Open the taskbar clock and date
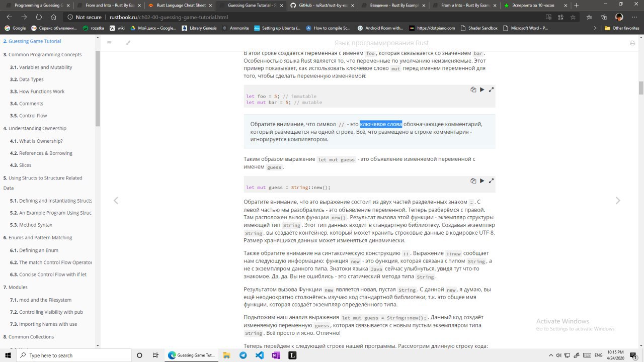Screen dimensions: 644x362 pos(616,355)
